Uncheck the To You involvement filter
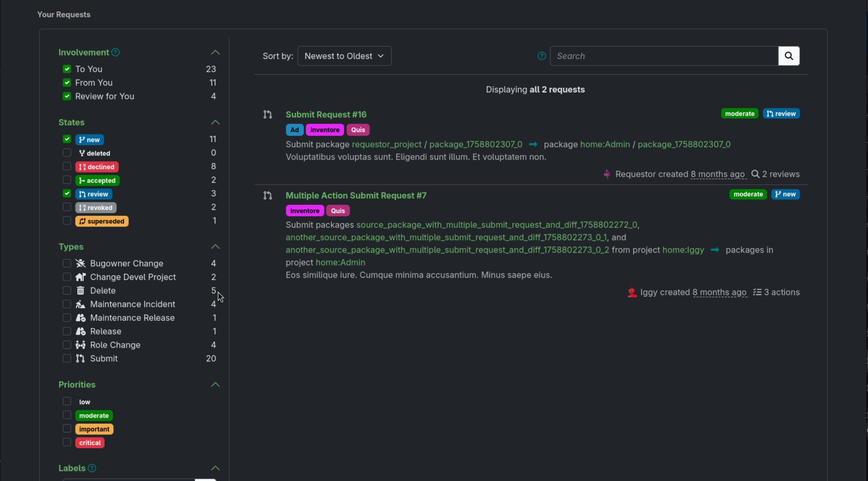This screenshot has width=868, height=481. click(67, 69)
